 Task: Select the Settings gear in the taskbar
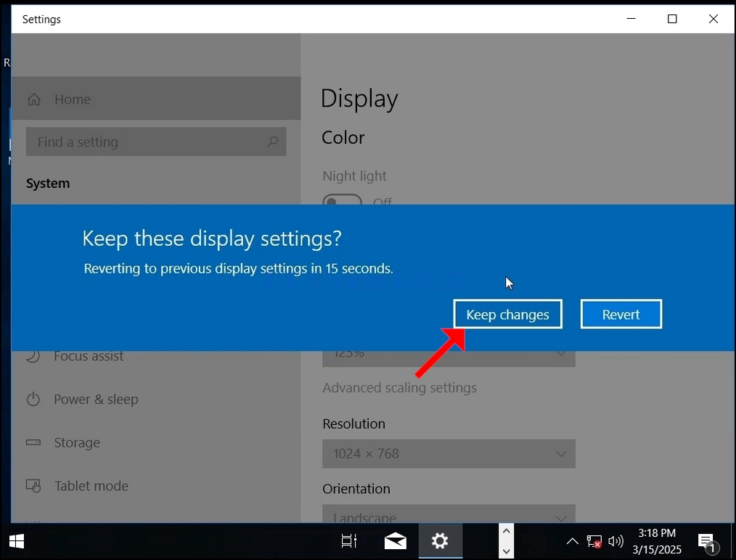pyautogui.click(x=440, y=541)
